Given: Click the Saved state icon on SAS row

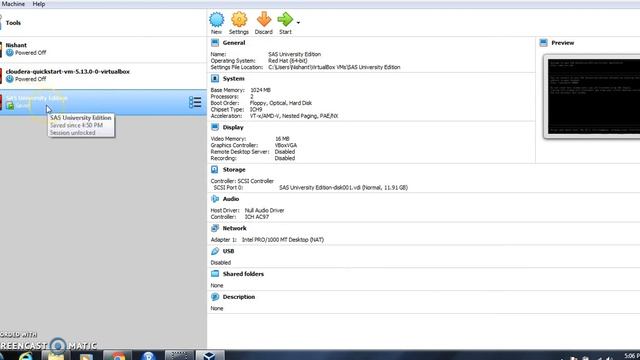Looking at the screenshot, I should (x=10, y=106).
